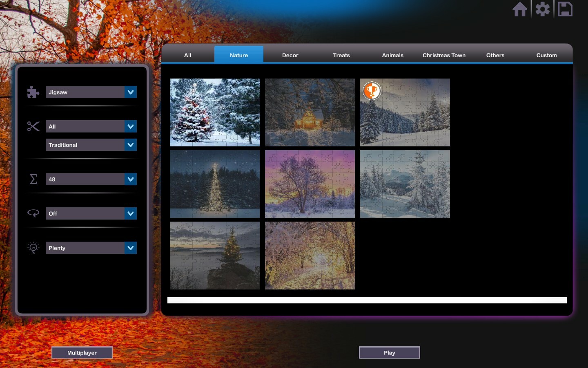588x368 pixels.
Task: Open the Plenty hints dropdown
Action: tap(130, 248)
